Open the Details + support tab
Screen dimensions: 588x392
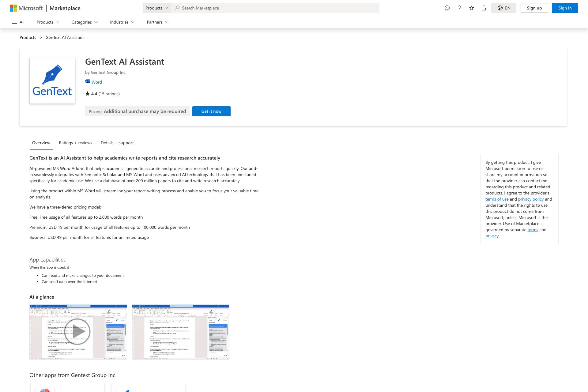117,143
